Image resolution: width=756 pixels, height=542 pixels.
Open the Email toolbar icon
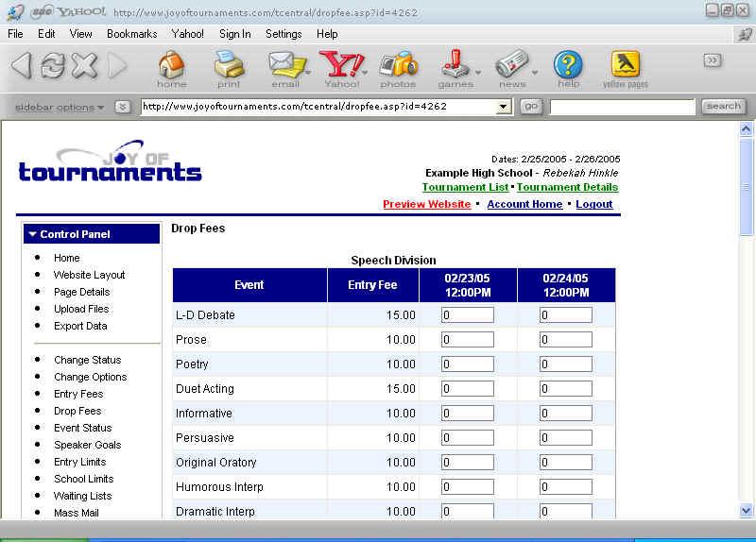[284, 66]
